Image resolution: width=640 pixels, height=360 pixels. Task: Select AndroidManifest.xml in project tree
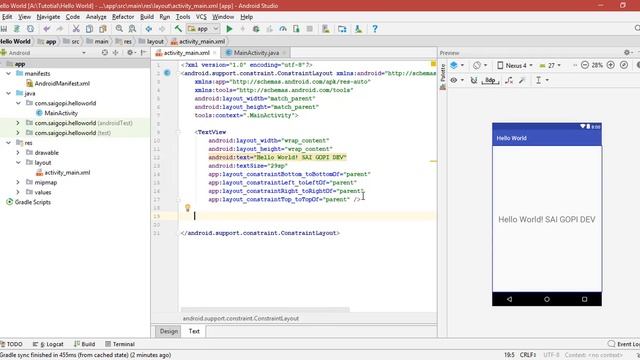point(62,83)
